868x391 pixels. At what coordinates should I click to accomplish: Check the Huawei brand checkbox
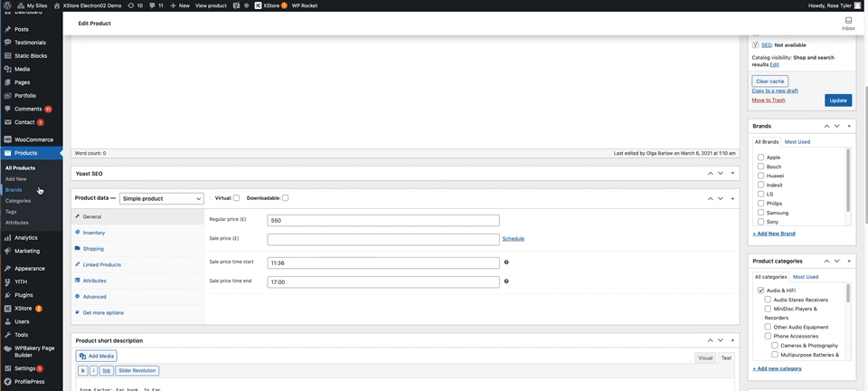[760, 176]
